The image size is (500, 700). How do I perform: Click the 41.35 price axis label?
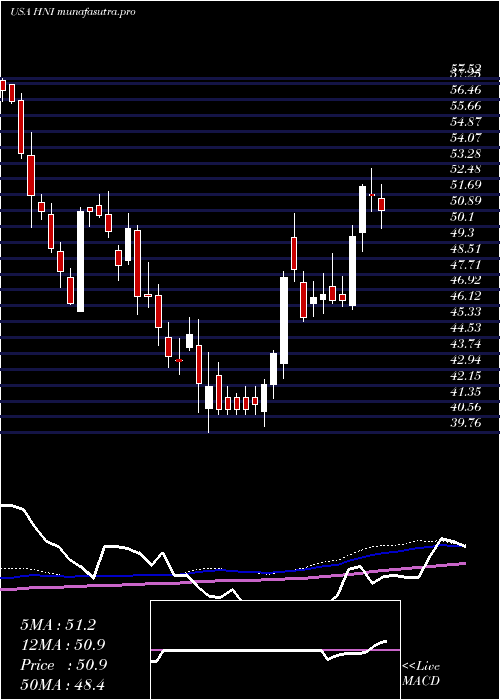click(x=465, y=391)
